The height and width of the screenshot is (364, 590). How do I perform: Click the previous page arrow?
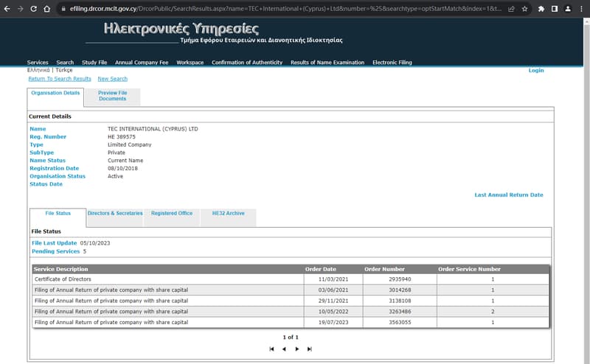pos(284,349)
